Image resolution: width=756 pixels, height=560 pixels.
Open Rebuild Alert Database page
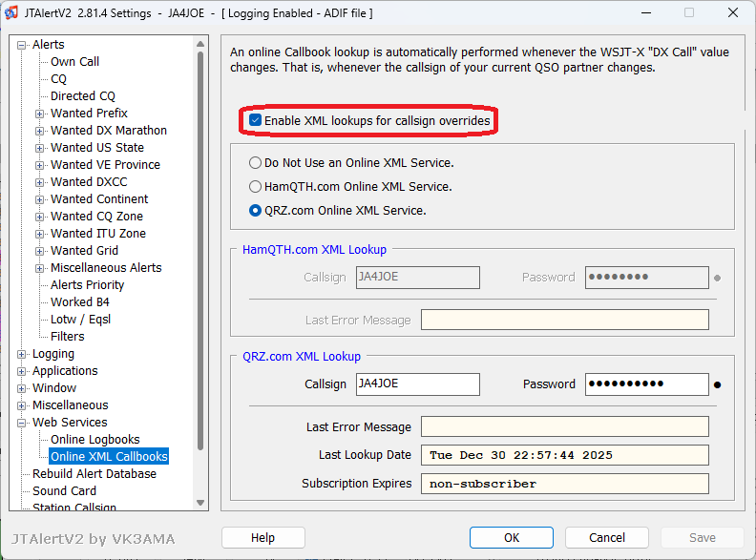pos(94,474)
